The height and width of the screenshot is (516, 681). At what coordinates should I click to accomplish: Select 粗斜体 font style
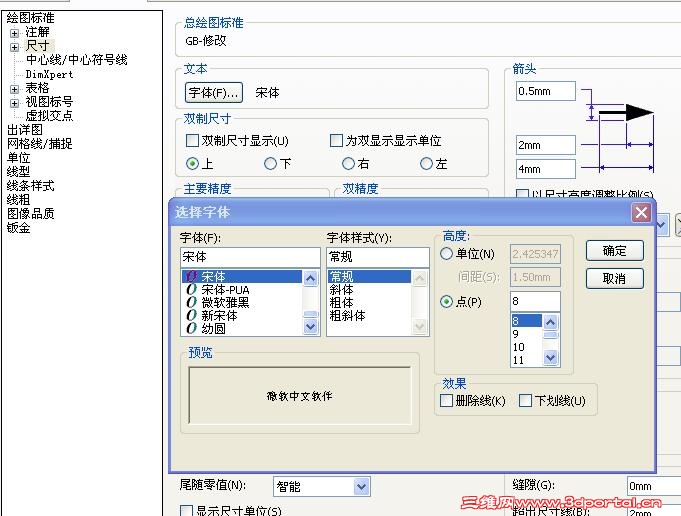[x=369, y=315]
